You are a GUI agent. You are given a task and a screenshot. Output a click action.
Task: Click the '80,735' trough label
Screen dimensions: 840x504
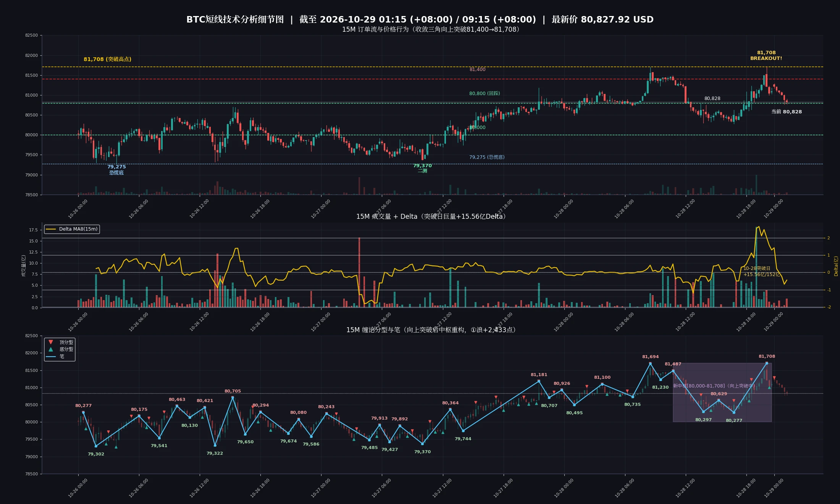pos(632,404)
